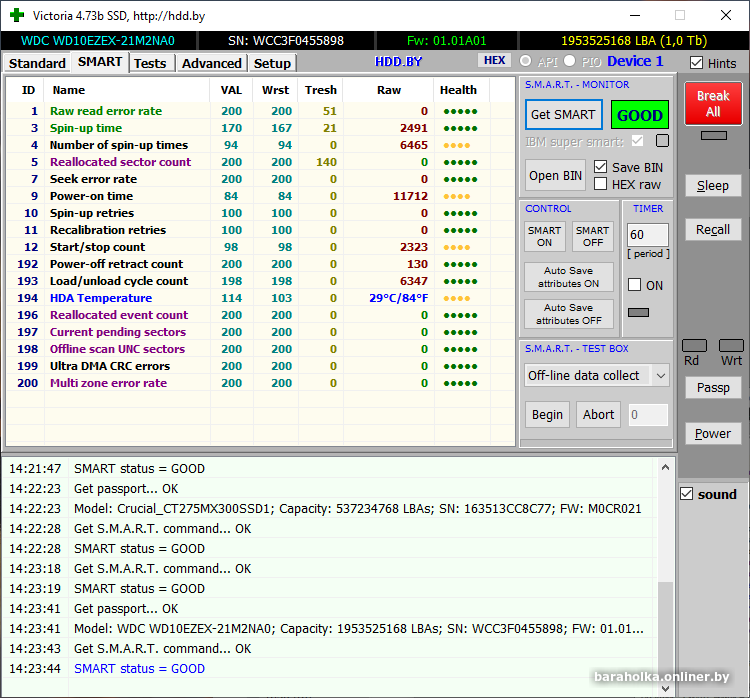Select the Spin-up time row
Screen dimensions: 750x698
click(x=261, y=128)
